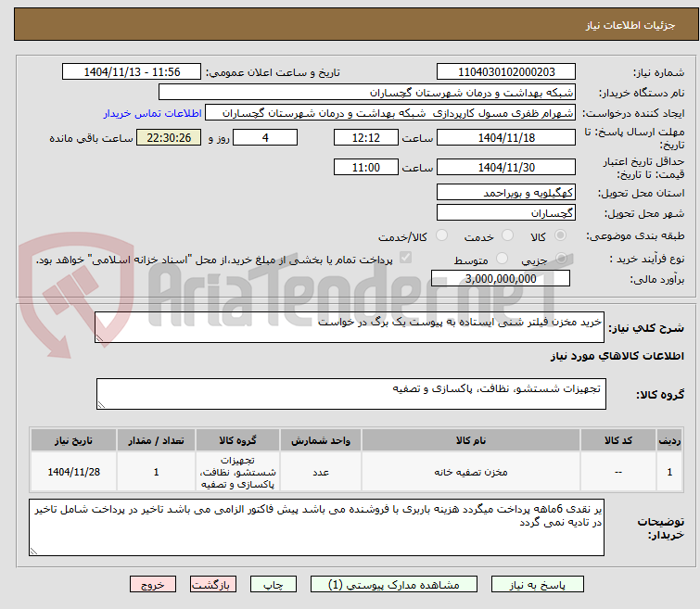
Task: Click the تاریخ نیاز column header
Action: coord(73,440)
